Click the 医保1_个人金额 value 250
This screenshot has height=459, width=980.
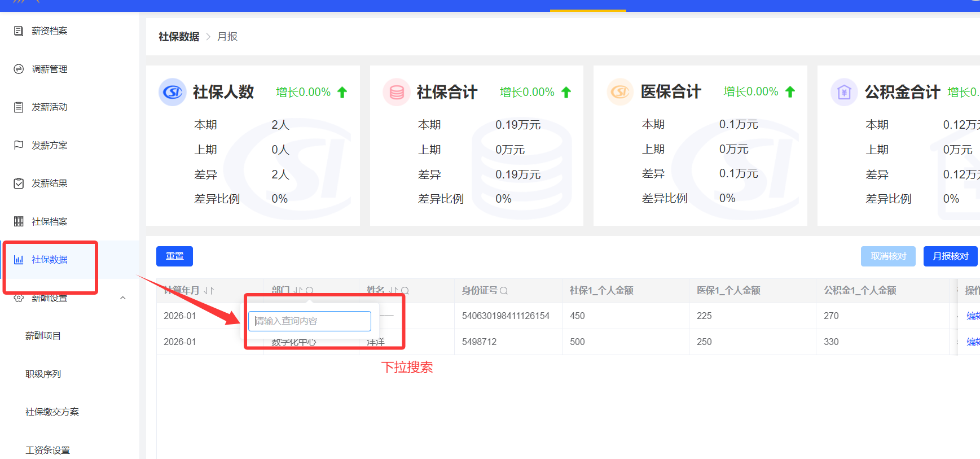click(x=704, y=342)
